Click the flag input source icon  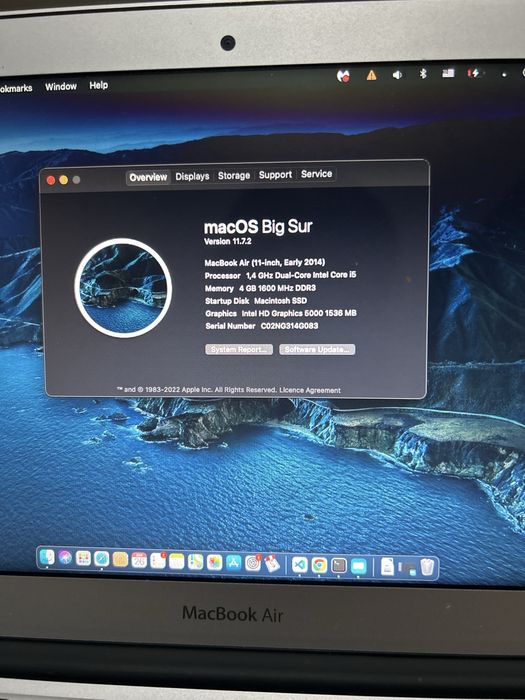[448, 73]
